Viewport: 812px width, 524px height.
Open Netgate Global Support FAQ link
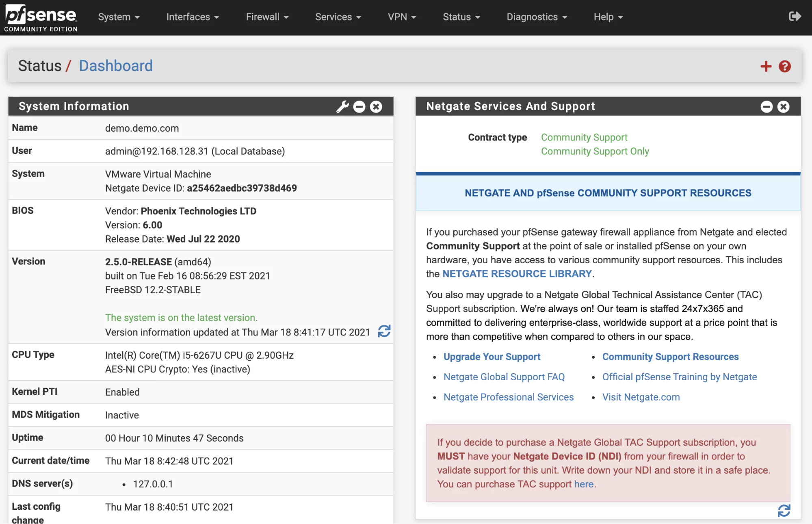(504, 377)
